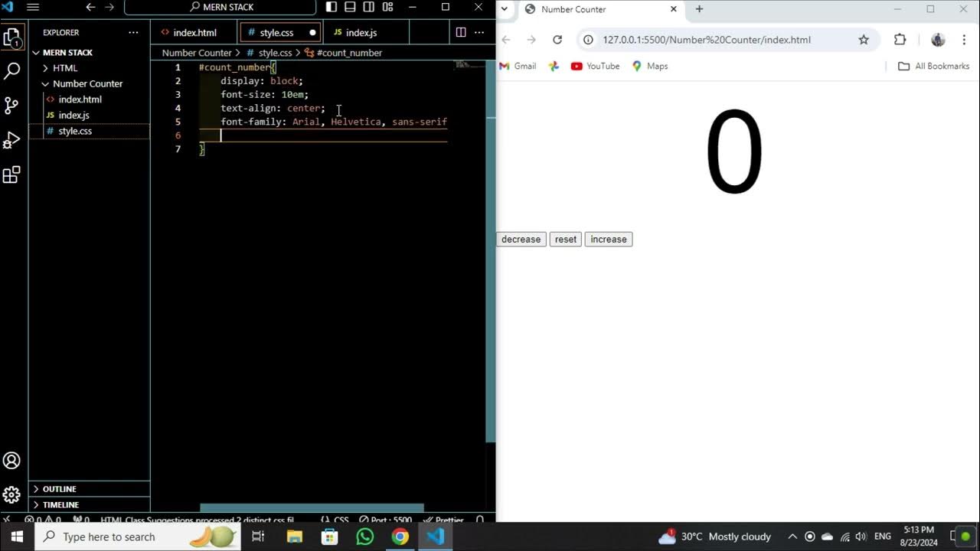Click the Port : 5500 Live Server status

pyautogui.click(x=385, y=520)
